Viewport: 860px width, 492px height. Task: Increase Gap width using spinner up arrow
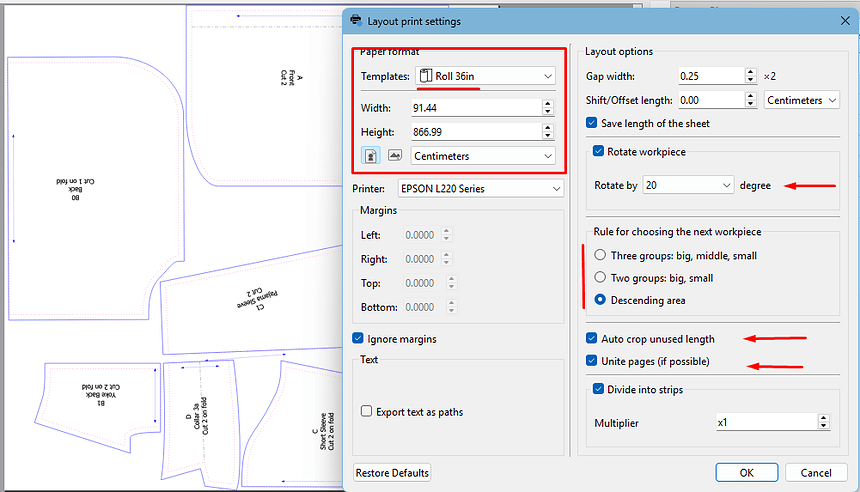point(750,72)
